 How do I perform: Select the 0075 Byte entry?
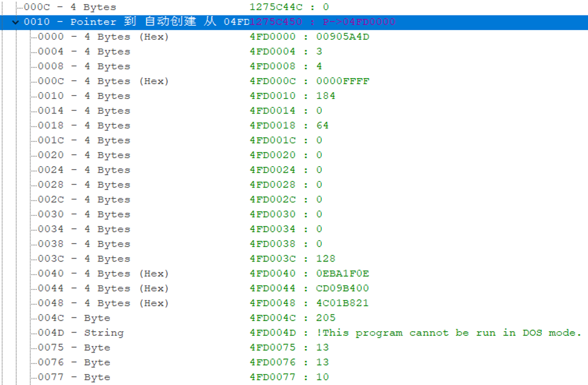(74, 348)
